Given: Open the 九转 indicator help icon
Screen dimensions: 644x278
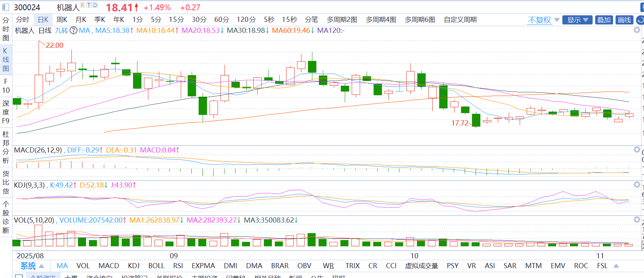Looking at the screenshot, I should tap(74, 30).
